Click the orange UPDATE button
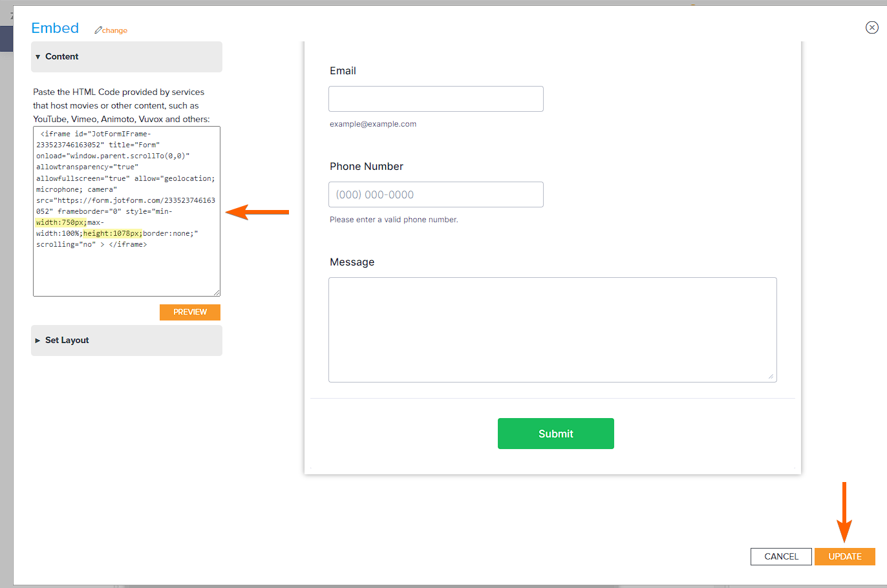This screenshot has height=588, width=887. (x=844, y=556)
